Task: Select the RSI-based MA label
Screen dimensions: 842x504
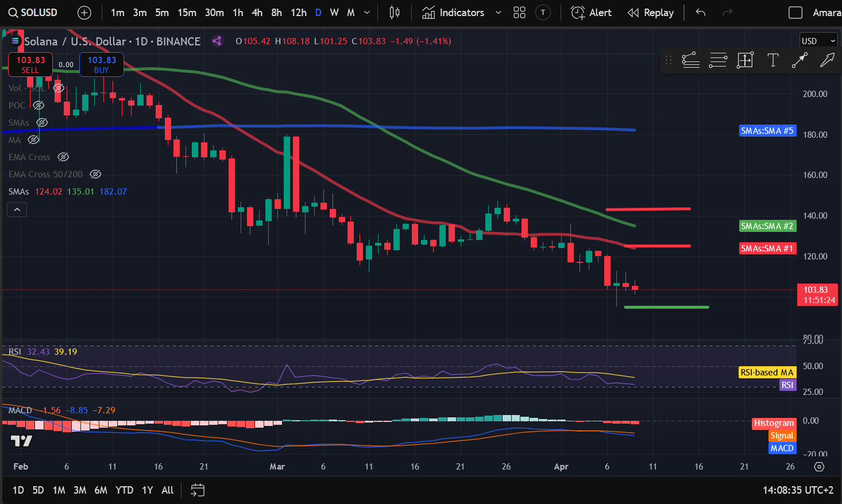Action: pyautogui.click(x=767, y=373)
